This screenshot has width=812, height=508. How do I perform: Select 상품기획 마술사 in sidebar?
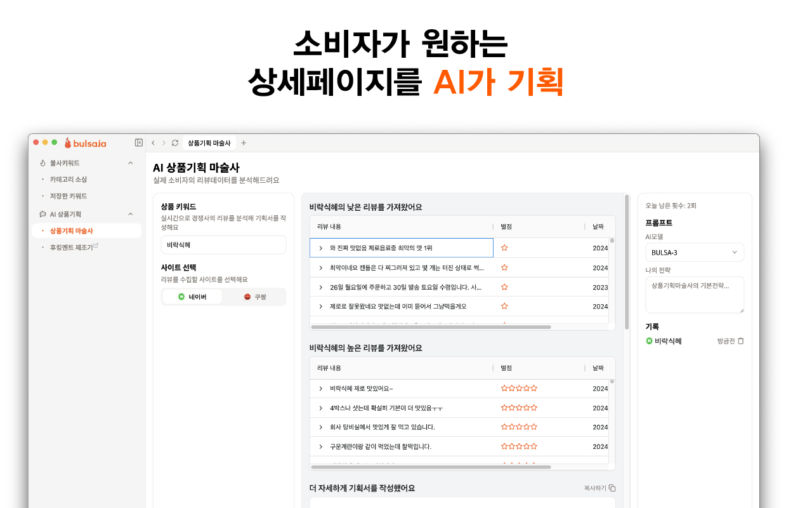click(x=86, y=231)
